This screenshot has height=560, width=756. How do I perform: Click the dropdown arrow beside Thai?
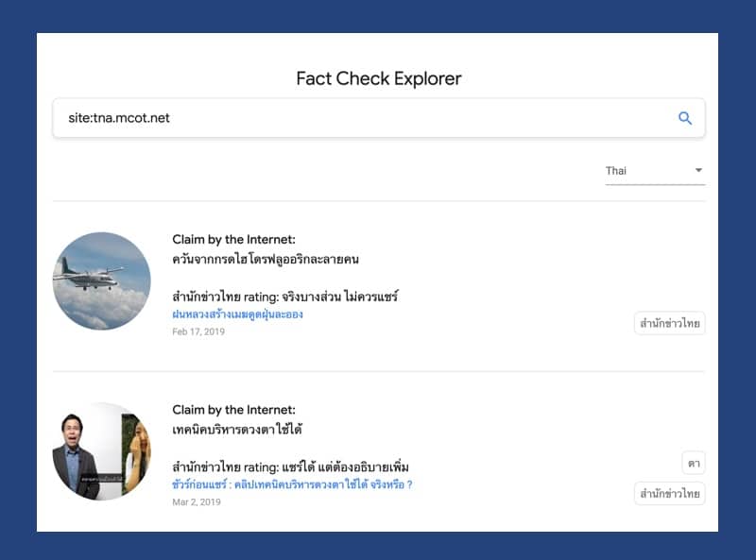(698, 171)
